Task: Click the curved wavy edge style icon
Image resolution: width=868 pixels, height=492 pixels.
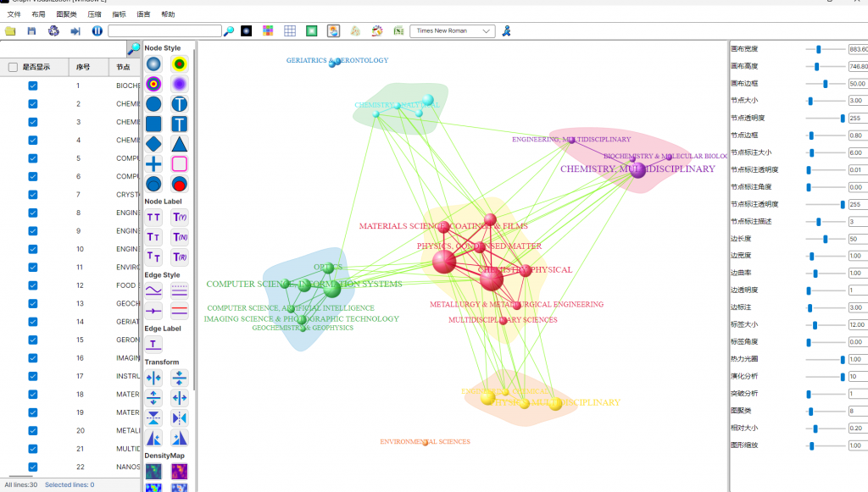Action: pyautogui.click(x=153, y=290)
